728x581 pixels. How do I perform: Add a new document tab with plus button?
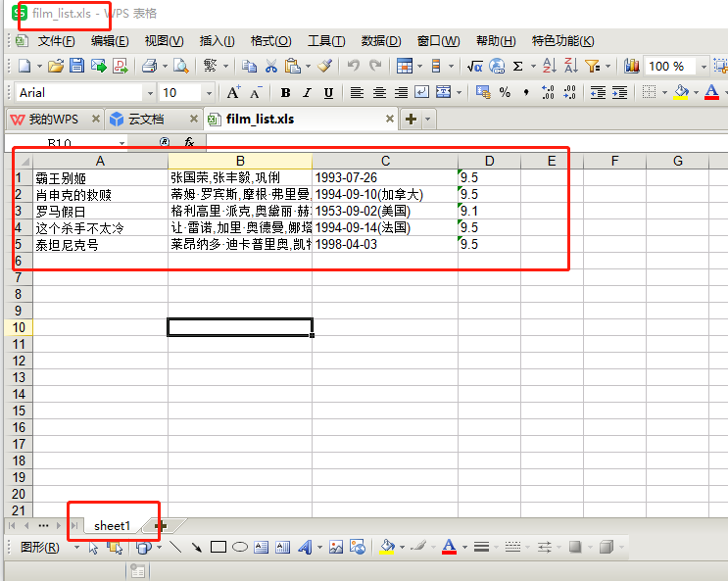coord(411,120)
